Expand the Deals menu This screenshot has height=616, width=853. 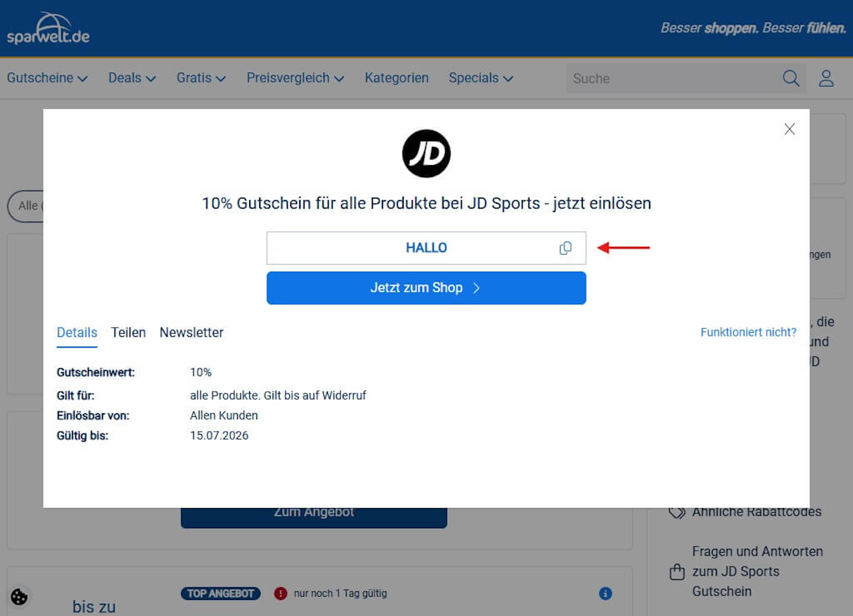coord(132,78)
